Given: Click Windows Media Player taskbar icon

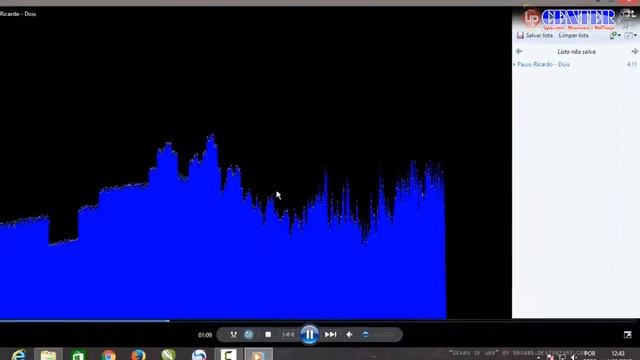Looking at the screenshot, I should pos(258,355).
